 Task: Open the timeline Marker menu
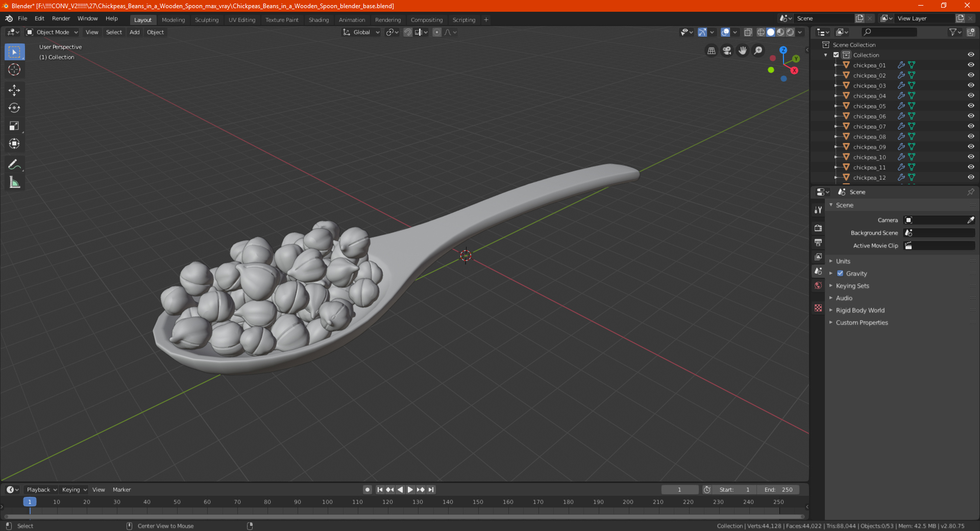[x=121, y=490]
